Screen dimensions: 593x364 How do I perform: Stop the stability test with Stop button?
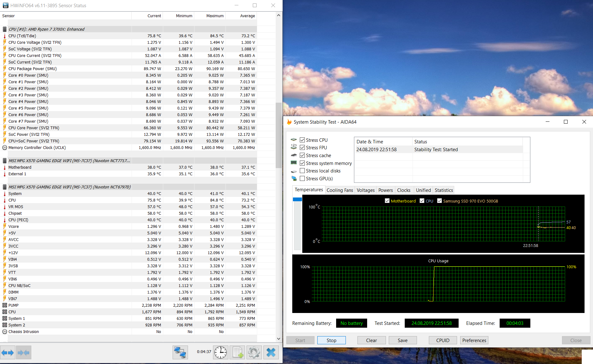coord(331,340)
